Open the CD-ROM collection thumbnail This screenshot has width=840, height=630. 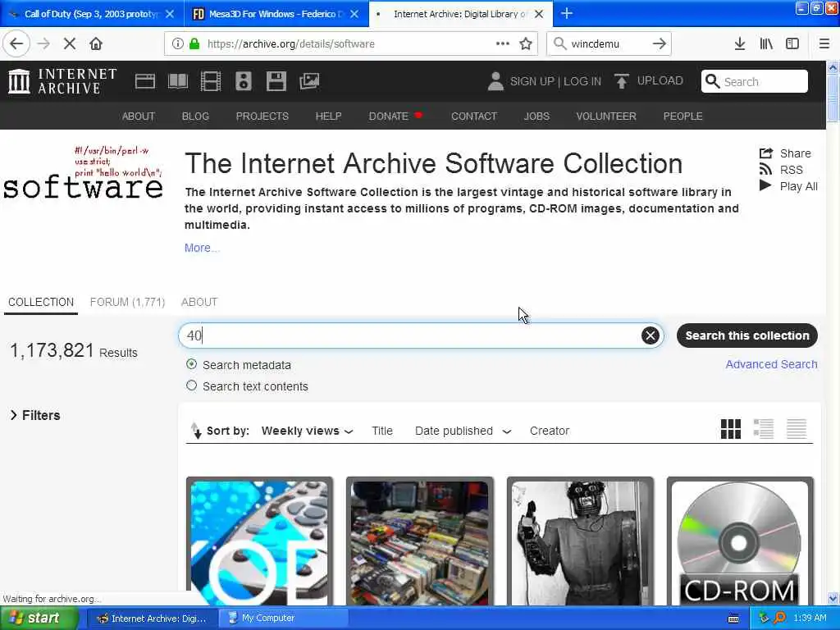pyautogui.click(x=741, y=541)
